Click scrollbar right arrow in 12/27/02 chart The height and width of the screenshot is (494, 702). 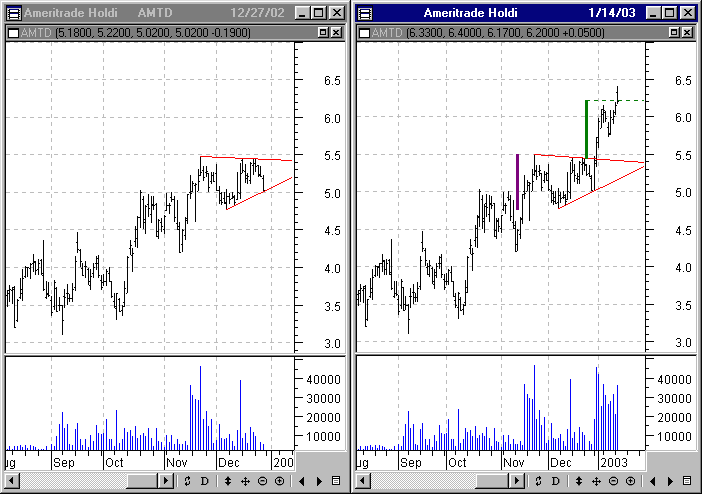click(x=166, y=481)
